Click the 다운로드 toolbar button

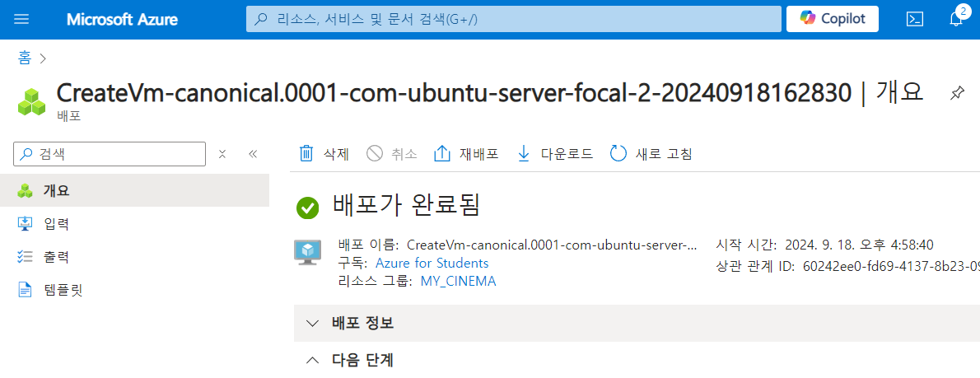554,154
